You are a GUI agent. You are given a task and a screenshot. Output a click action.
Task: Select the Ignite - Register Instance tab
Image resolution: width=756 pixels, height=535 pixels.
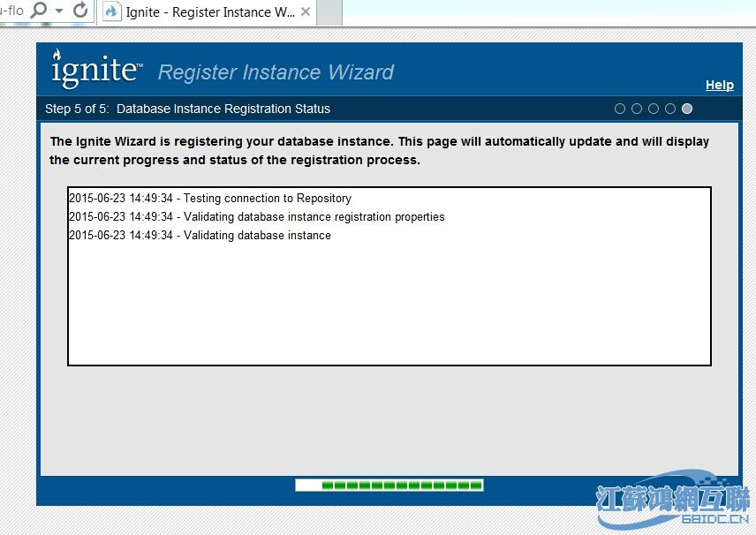[x=208, y=12]
